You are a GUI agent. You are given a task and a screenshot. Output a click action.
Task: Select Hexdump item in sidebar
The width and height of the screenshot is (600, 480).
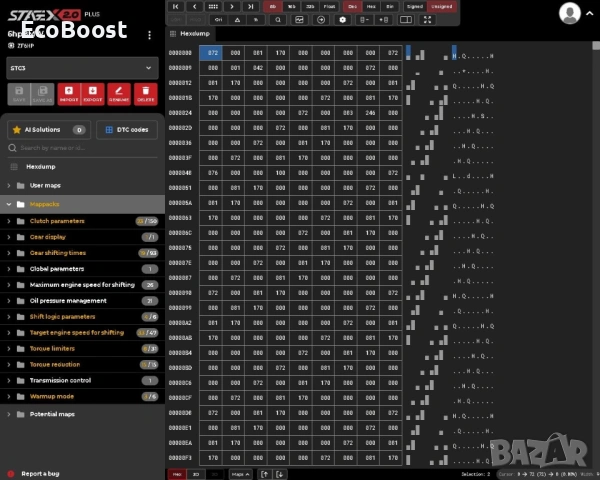82,167
